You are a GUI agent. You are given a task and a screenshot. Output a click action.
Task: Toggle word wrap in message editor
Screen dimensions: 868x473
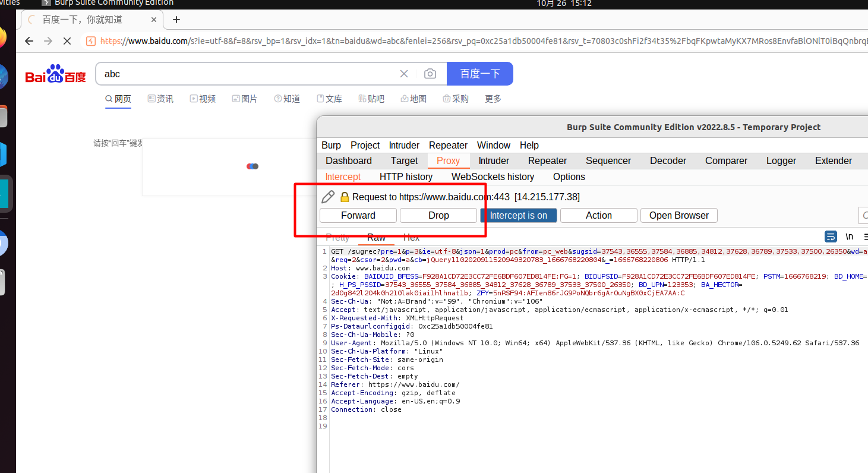click(x=831, y=236)
